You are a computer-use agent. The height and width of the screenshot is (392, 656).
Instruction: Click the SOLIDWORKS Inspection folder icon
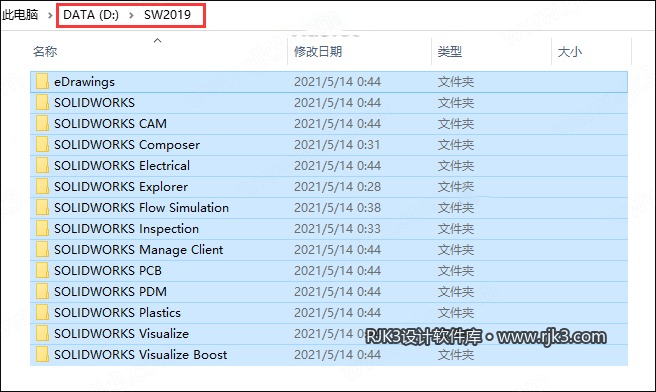click(x=42, y=228)
